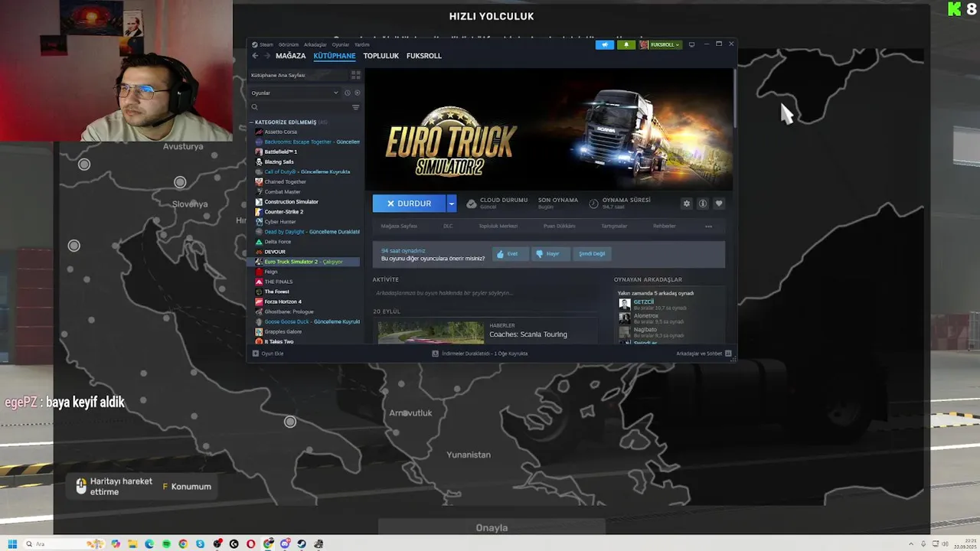The width and height of the screenshot is (980, 551).
Task: Open Topluluk Merkezi link
Action: [x=498, y=226]
